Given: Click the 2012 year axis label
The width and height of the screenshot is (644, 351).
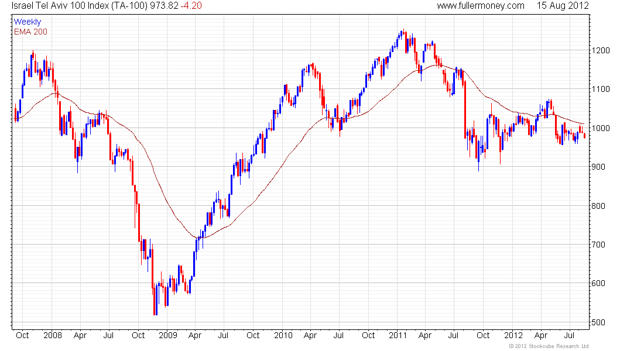Looking at the screenshot, I should coord(513,335).
